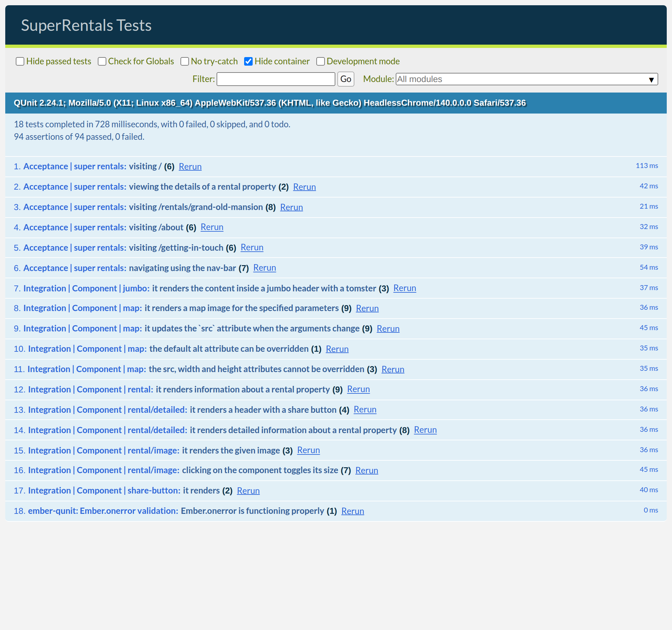
Task: Click the Filter text input field
Action: coord(276,79)
